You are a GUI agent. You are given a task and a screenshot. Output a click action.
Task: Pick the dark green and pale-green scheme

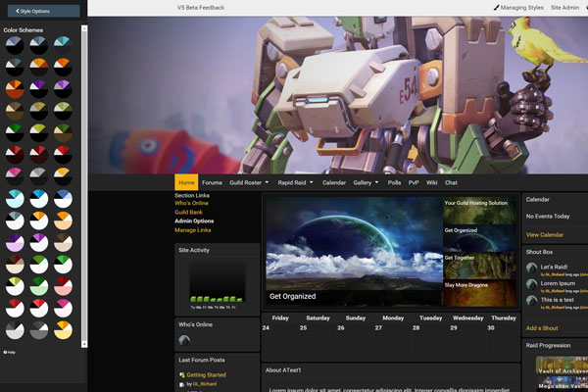[x=38, y=286]
